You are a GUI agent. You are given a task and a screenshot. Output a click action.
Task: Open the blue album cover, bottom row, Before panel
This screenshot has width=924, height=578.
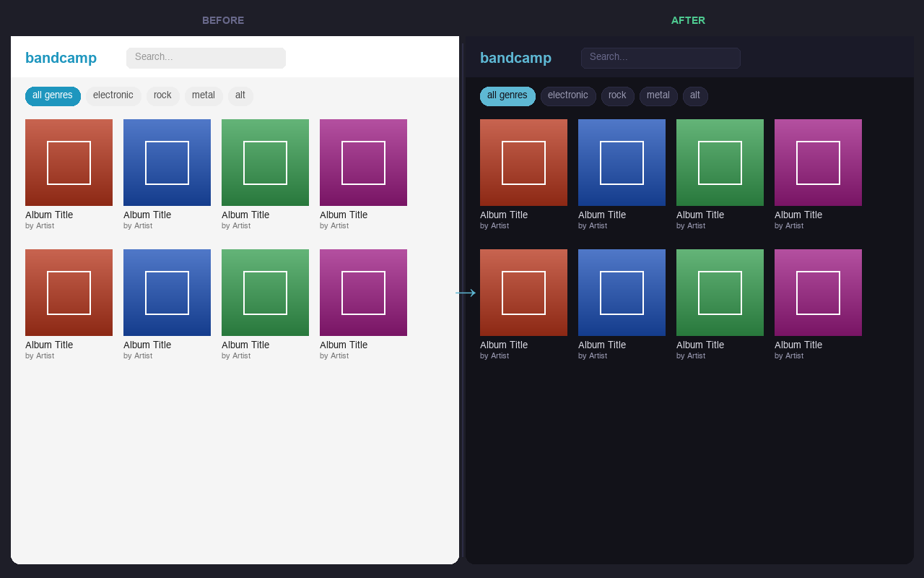pyautogui.click(x=167, y=293)
